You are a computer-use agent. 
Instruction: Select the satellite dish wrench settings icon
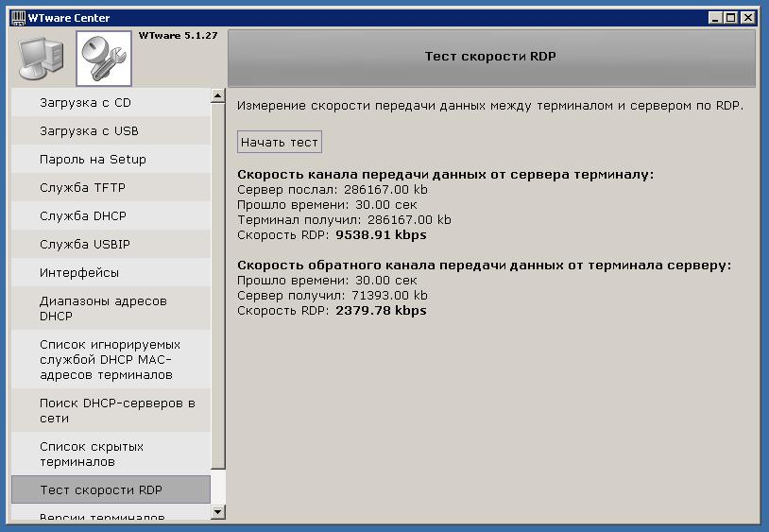pyautogui.click(x=103, y=58)
